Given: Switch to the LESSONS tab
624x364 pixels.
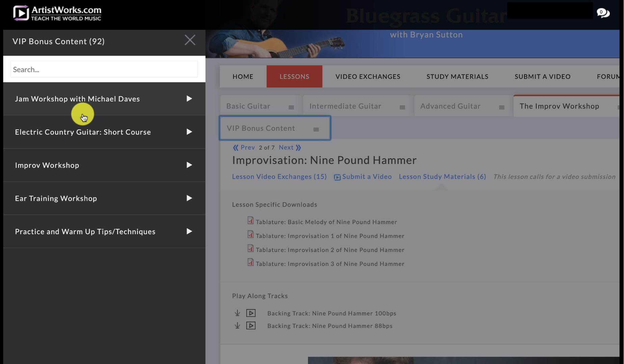Looking at the screenshot, I should click(294, 77).
